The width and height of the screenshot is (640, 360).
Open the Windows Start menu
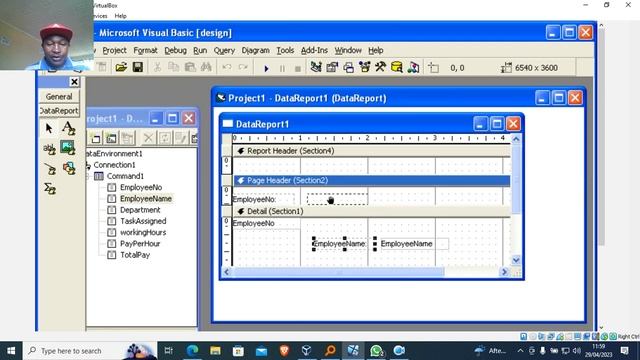(11, 351)
